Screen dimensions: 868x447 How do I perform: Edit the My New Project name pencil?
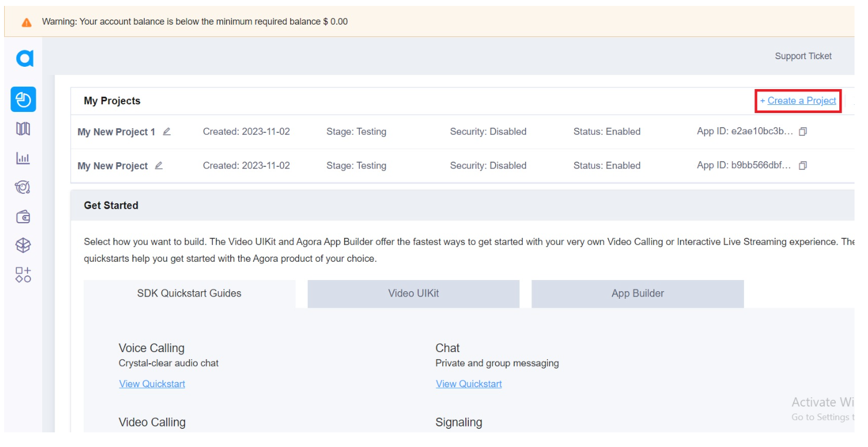point(159,165)
